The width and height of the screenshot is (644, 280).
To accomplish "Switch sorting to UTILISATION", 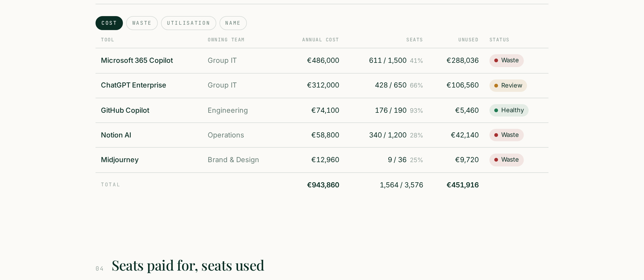I will 189,23.
